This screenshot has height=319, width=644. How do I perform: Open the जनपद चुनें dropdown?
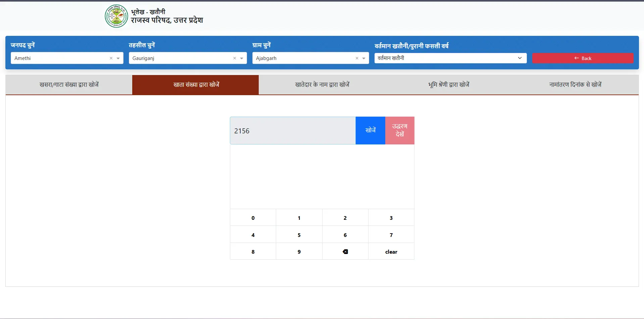(118, 58)
